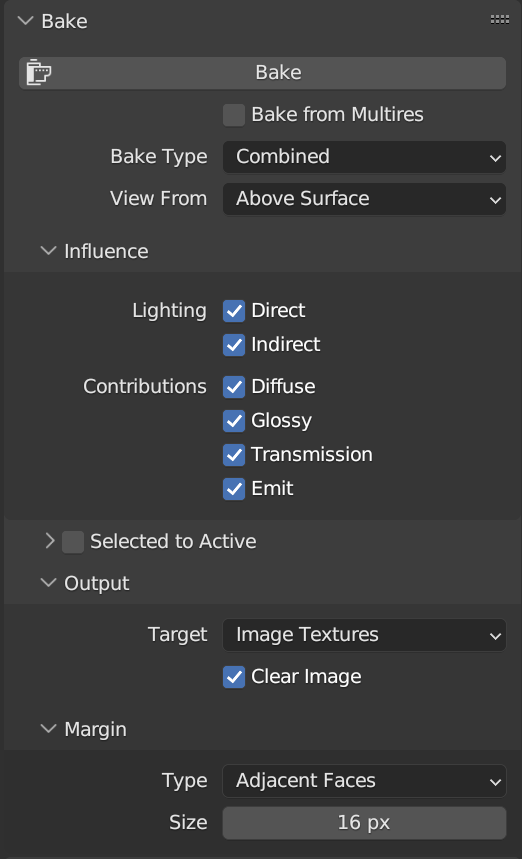Image resolution: width=522 pixels, height=859 pixels.
Task: Expand the Selected to Active subpanel arrow
Action: pyautogui.click(x=49, y=541)
